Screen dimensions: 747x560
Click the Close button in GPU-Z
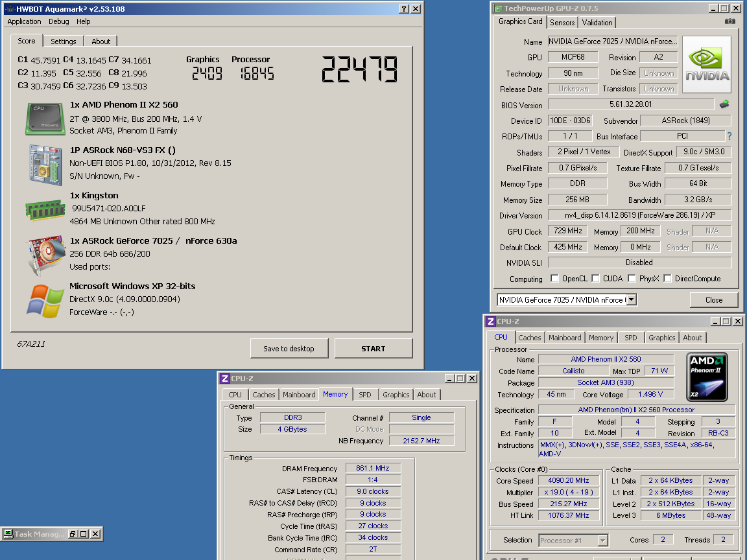714,299
